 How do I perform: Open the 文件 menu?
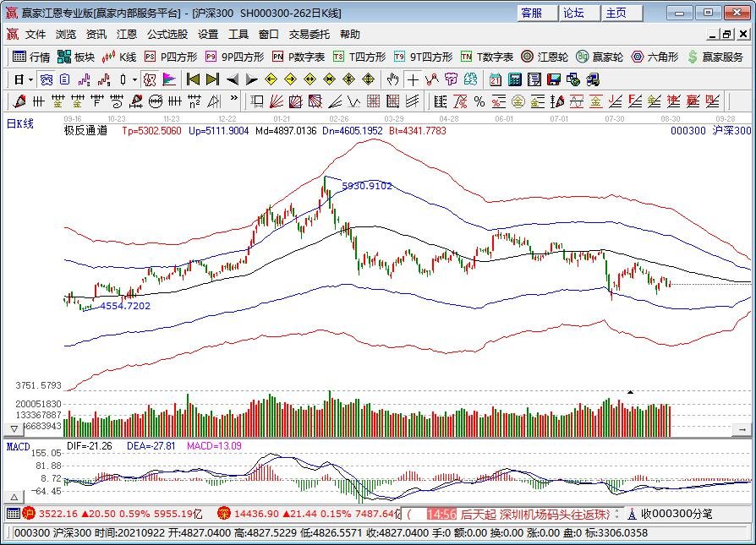36,34
